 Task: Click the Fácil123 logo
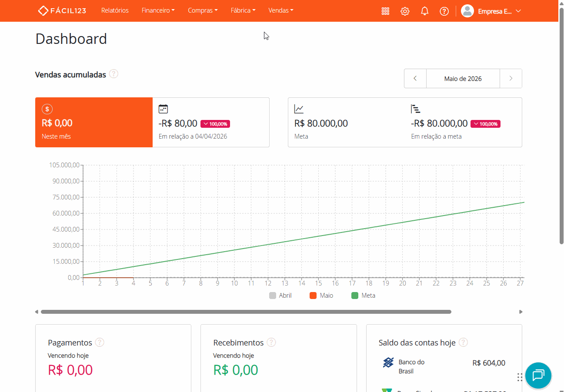pyautogui.click(x=62, y=11)
